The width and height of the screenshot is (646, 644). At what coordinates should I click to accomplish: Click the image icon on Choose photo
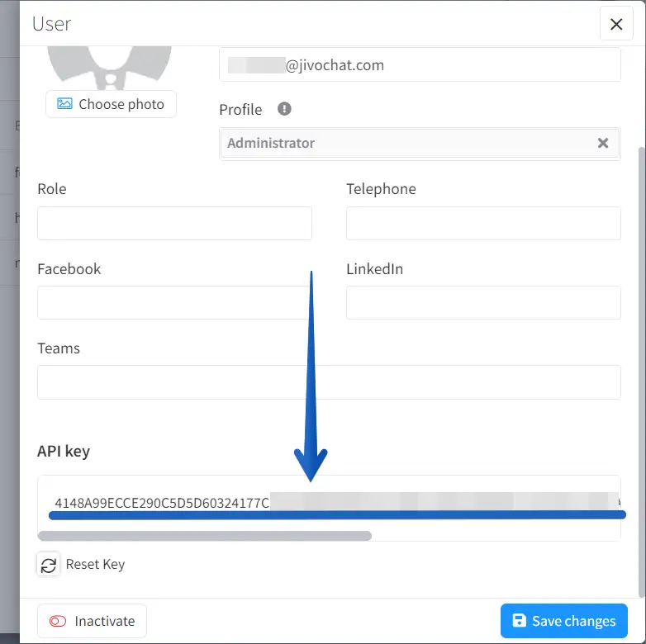click(x=64, y=104)
